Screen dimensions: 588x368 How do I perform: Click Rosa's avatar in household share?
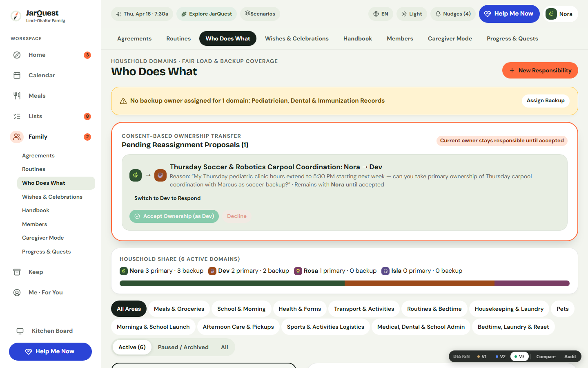point(298,271)
